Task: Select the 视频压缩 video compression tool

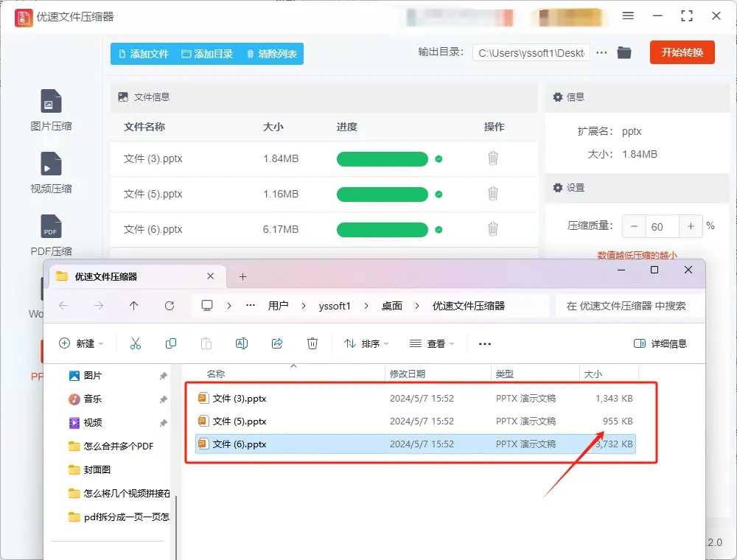Action: 50,171
